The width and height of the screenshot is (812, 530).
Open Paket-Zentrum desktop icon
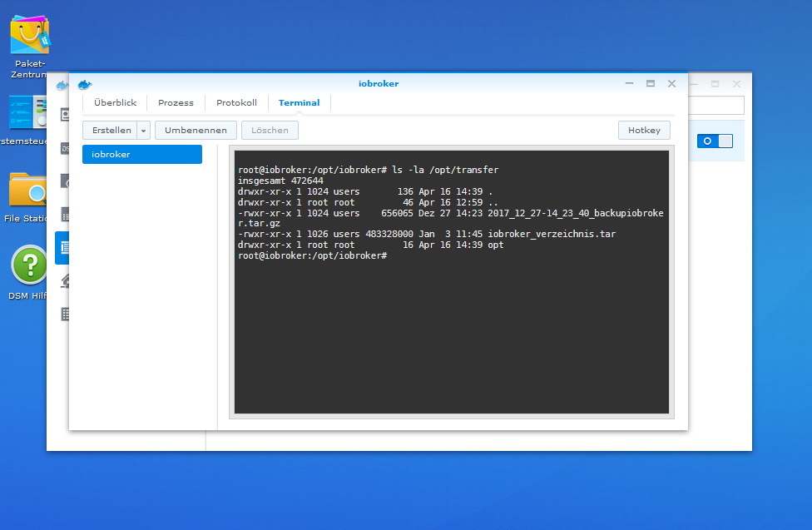[30, 35]
